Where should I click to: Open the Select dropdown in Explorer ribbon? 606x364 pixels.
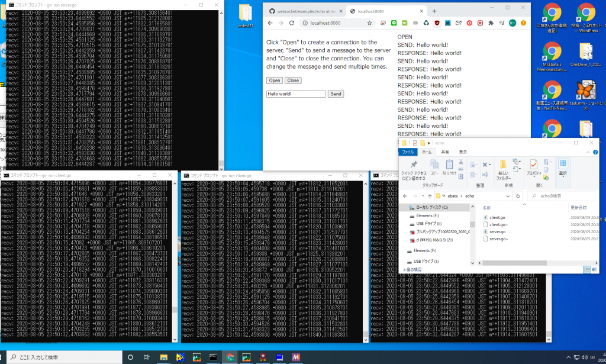tap(562, 167)
